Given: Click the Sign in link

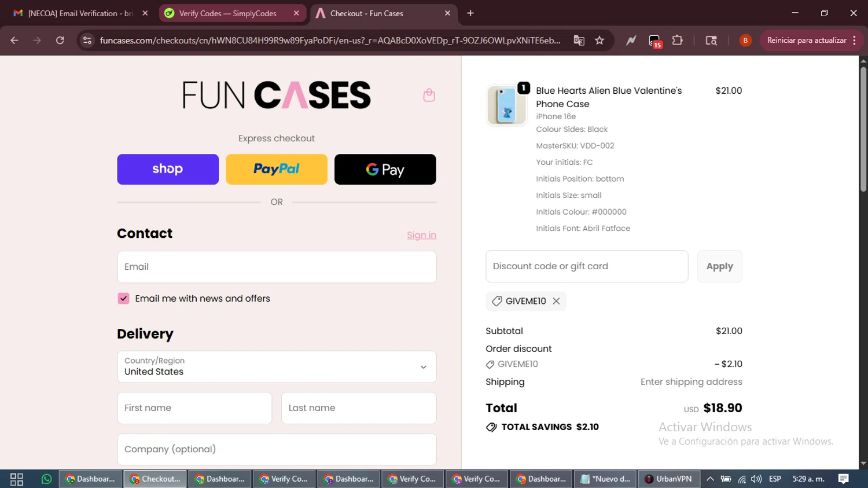Looking at the screenshot, I should (x=421, y=235).
